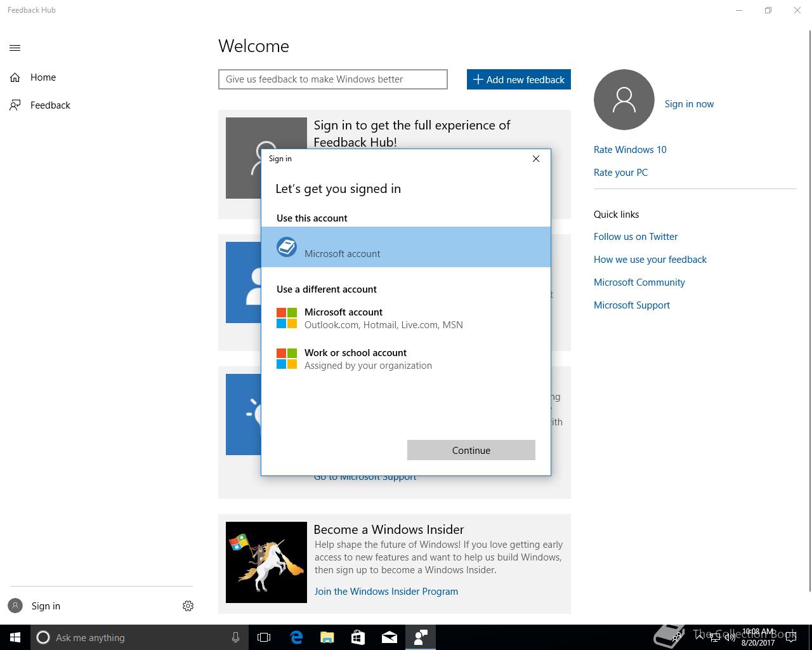Click Microsoft logo beside Outlook.com Microsoft account
The image size is (812, 650).
click(x=287, y=318)
